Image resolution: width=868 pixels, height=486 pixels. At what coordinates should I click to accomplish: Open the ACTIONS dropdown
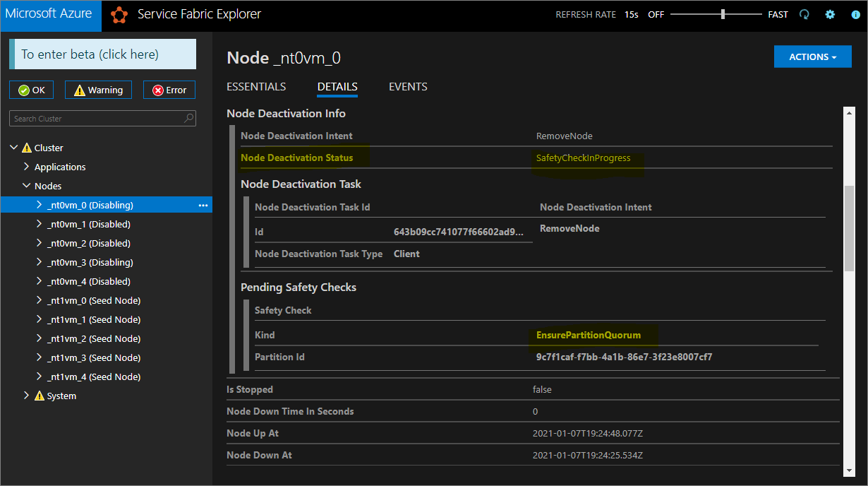(813, 57)
